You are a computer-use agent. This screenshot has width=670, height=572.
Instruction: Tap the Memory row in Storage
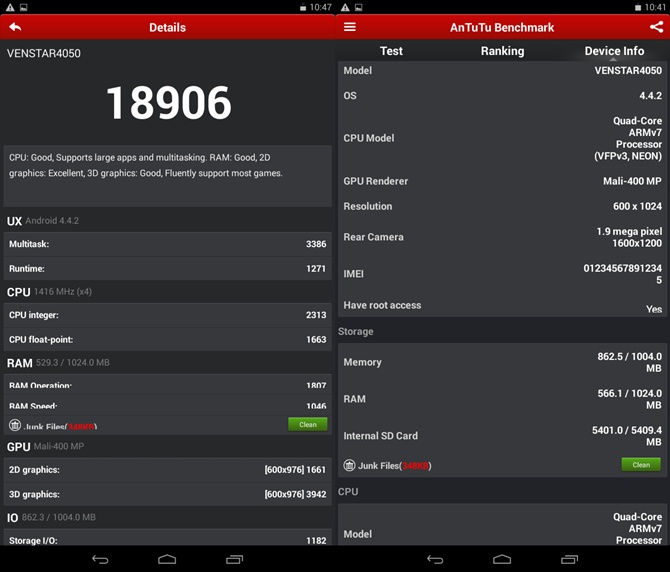click(502, 362)
